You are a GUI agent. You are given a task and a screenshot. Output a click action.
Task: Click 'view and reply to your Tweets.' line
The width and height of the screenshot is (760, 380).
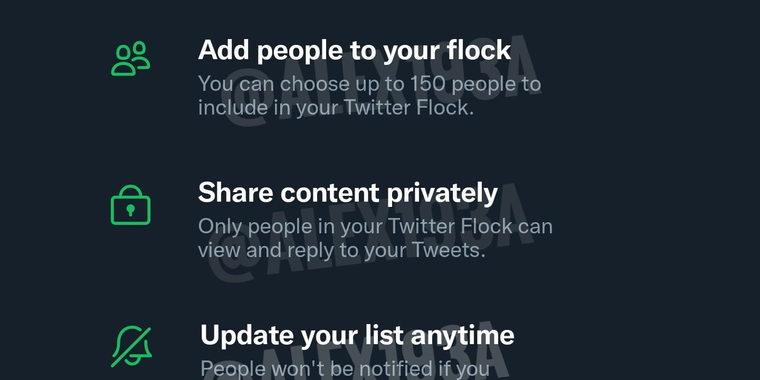(341, 250)
